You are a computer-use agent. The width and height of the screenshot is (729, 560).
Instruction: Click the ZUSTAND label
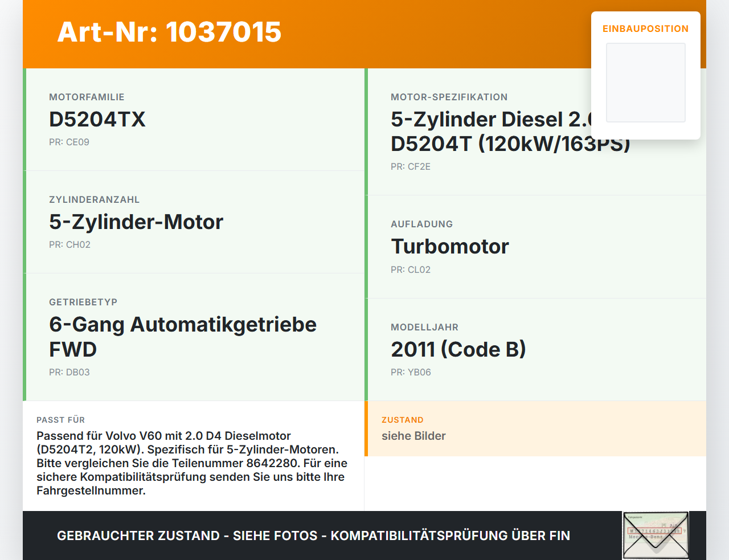[403, 420]
